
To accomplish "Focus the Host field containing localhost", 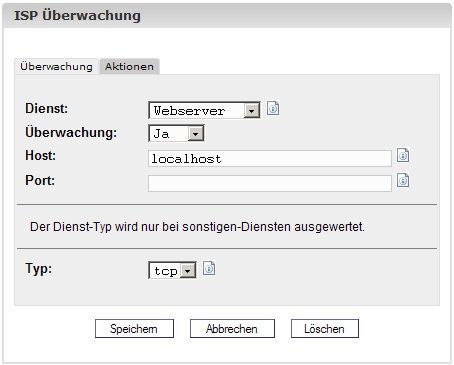I will (x=270, y=159).
